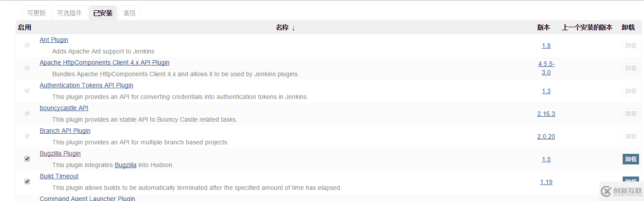Select the 已安装 tab
644x201 pixels.
point(103,13)
